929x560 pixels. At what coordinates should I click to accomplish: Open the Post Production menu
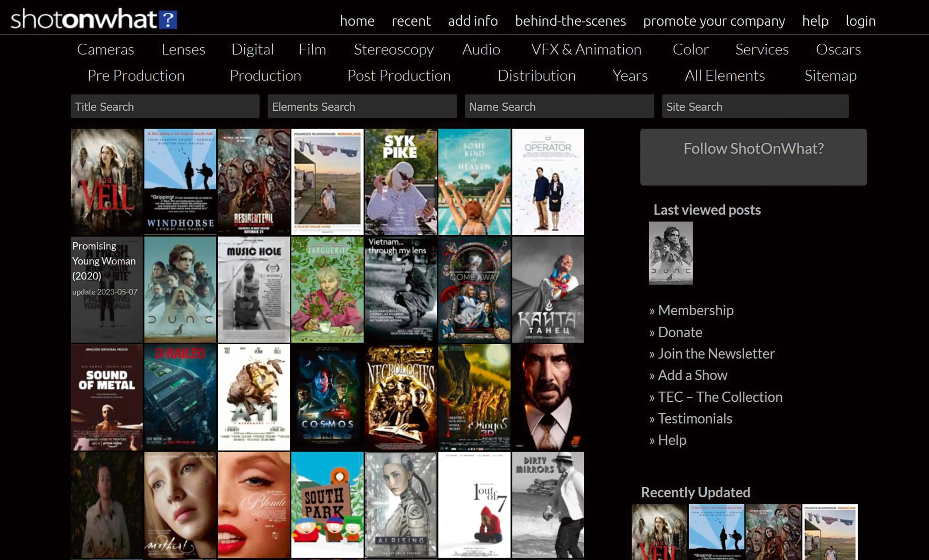pos(399,76)
